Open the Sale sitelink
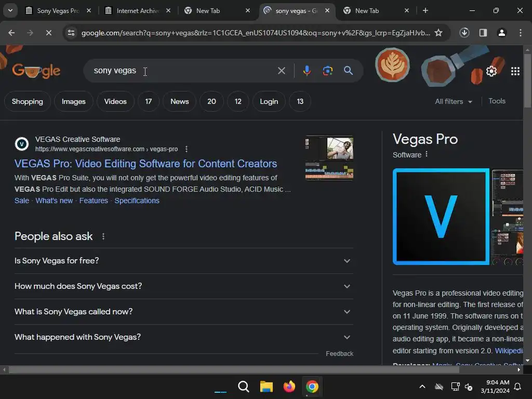This screenshot has width=532, height=399. click(22, 201)
